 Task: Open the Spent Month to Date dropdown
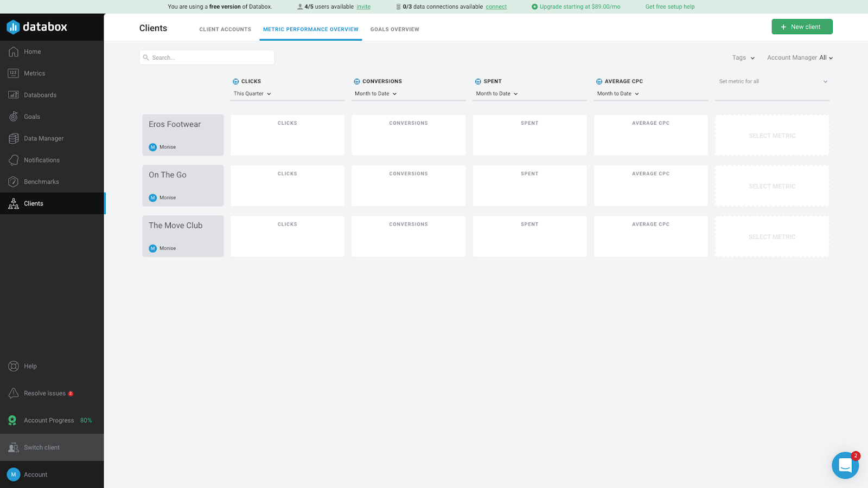497,94
